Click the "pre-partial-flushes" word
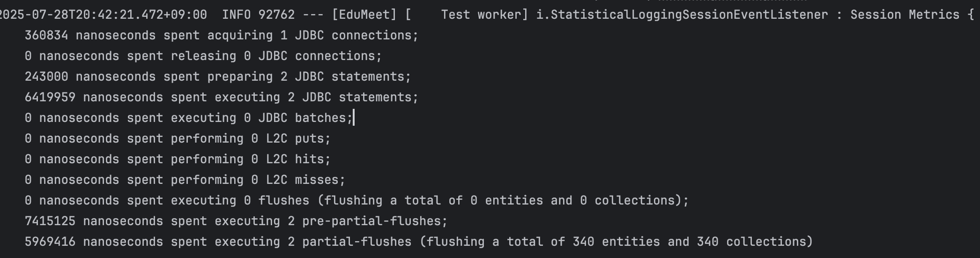 371,221
